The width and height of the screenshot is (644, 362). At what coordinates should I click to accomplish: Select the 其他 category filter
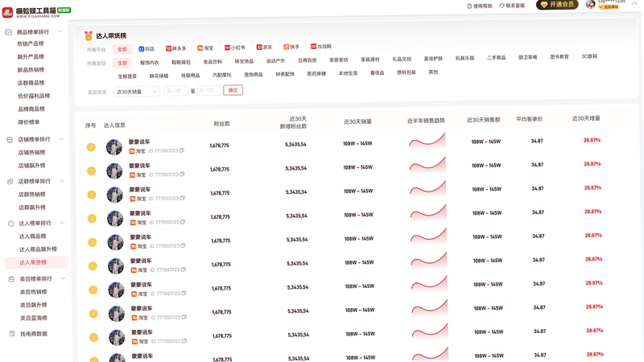433,72
